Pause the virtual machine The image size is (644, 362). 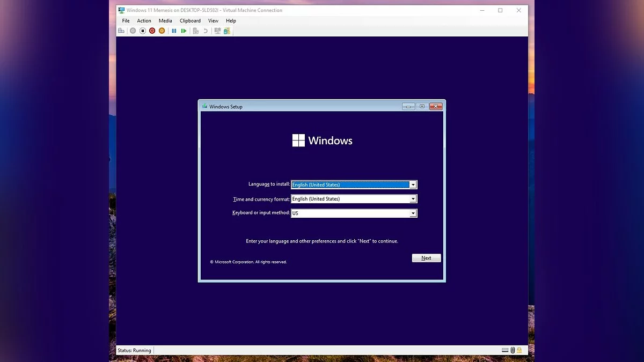[174, 31]
